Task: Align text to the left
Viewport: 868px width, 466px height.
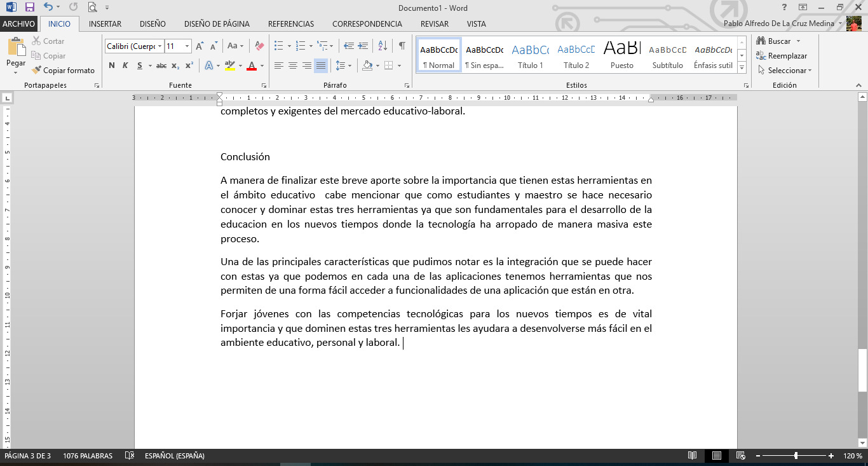Action: click(278, 65)
